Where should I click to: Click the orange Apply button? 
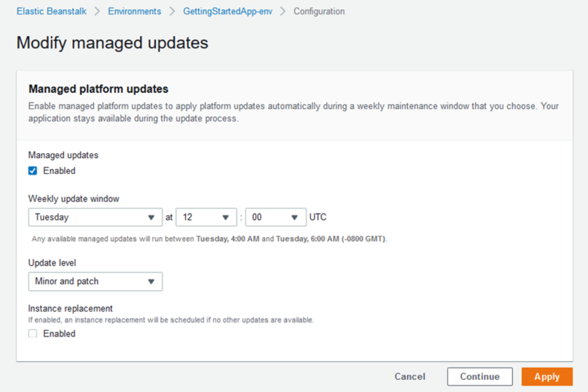click(x=547, y=377)
